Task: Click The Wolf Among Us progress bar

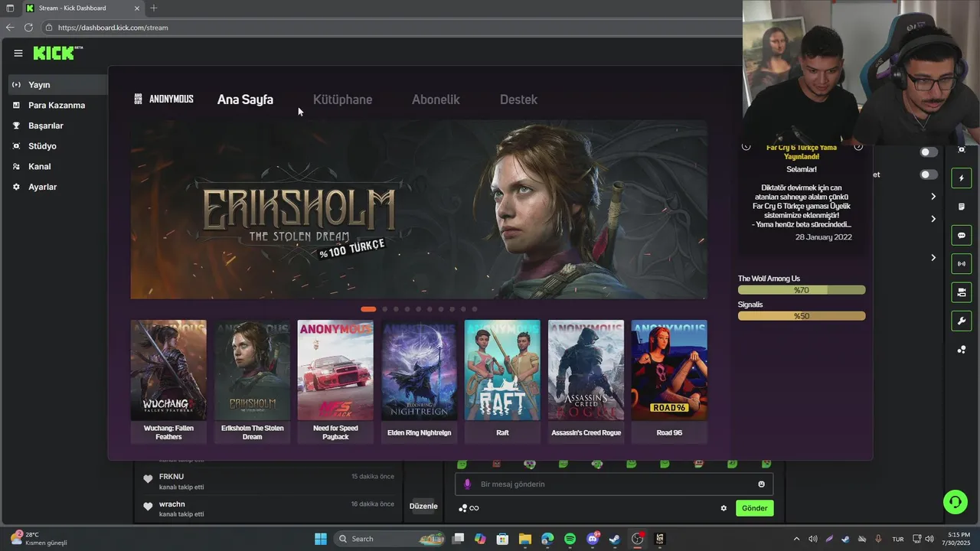Action: click(x=802, y=290)
